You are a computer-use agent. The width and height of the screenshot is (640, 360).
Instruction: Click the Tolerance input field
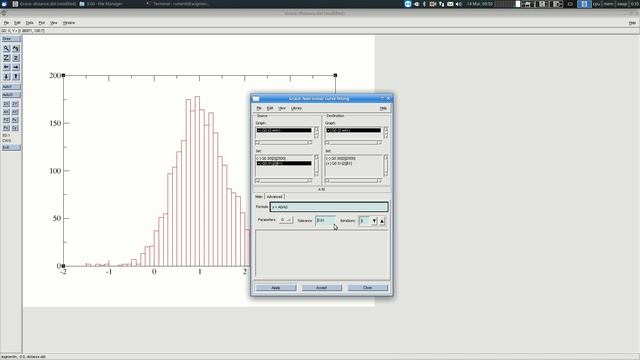[x=325, y=220]
